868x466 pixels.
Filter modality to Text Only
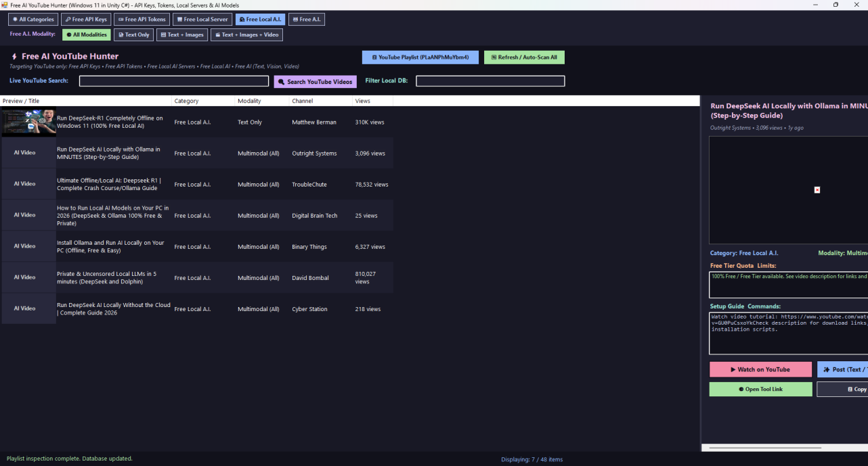click(x=134, y=34)
